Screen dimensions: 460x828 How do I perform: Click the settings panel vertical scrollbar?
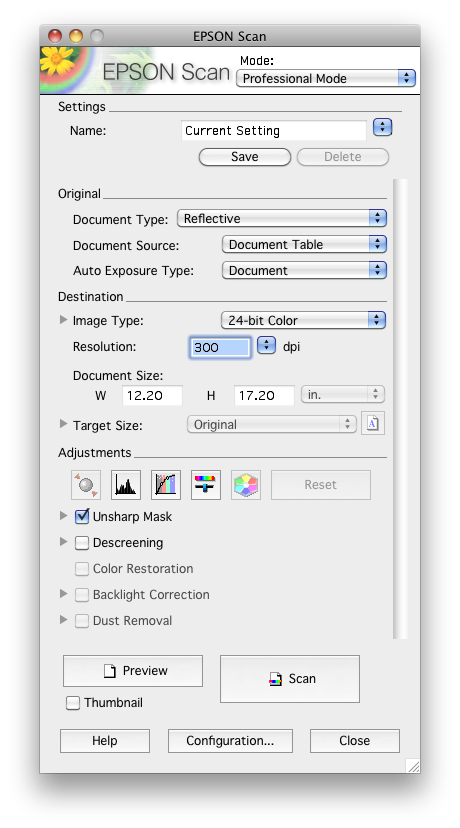[400, 409]
